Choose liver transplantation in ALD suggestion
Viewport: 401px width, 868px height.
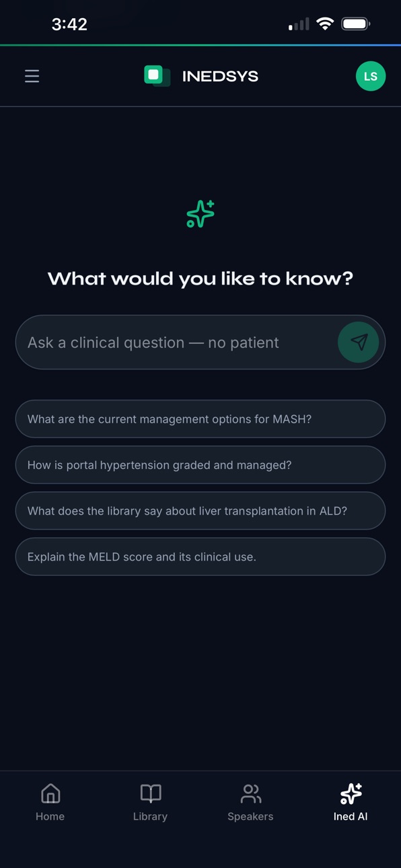[200, 511]
